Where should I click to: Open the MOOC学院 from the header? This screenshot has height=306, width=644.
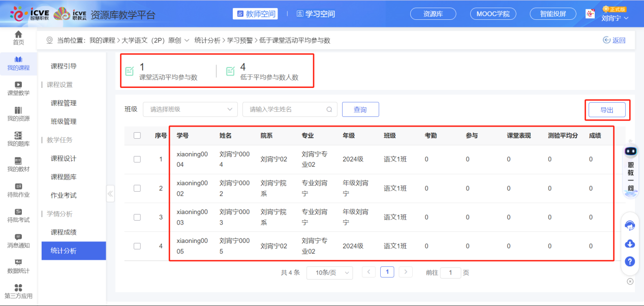[x=493, y=14]
